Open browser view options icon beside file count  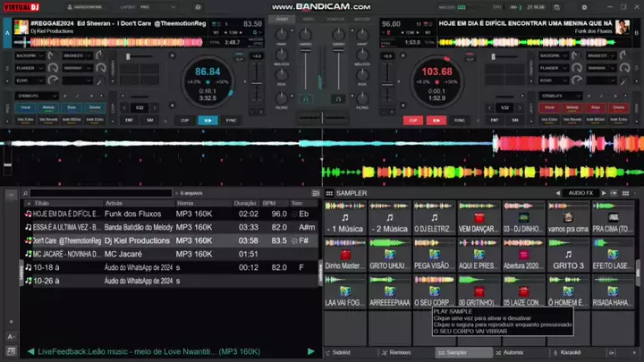[316, 193]
